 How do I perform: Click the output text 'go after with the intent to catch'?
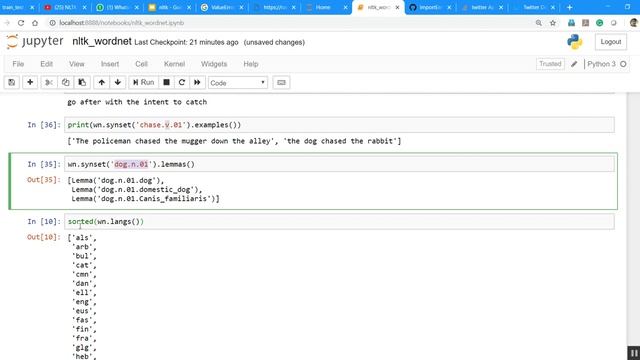[x=137, y=102]
